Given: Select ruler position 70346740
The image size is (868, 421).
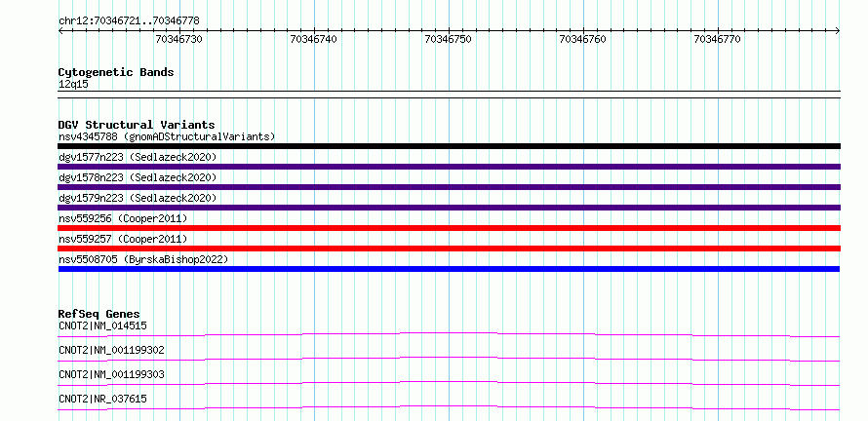Looking at the screenshot, I should [313, 39].
